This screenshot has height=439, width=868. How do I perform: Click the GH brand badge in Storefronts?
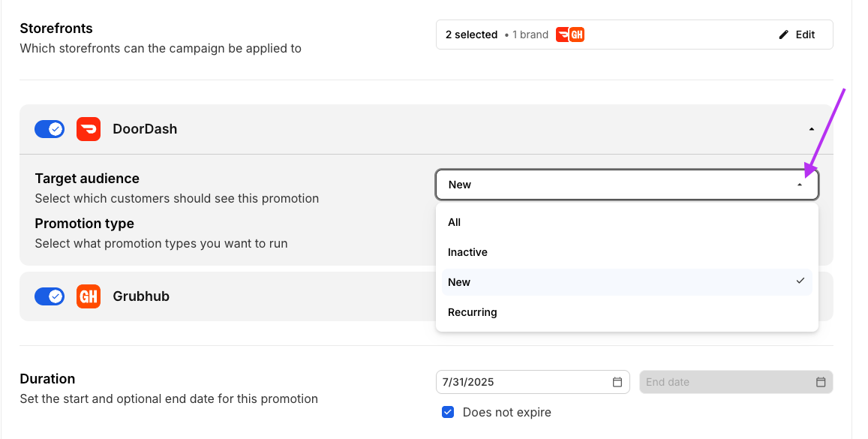(577, 35)
